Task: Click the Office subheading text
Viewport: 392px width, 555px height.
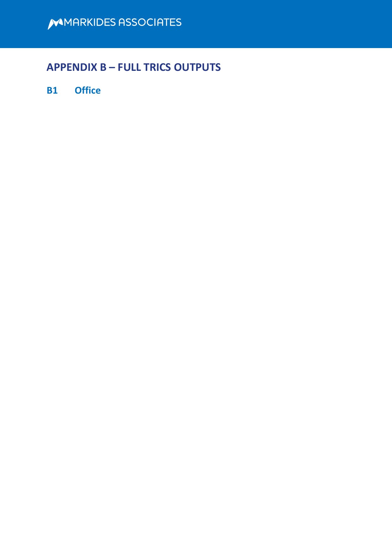Action: pos(88,90)
